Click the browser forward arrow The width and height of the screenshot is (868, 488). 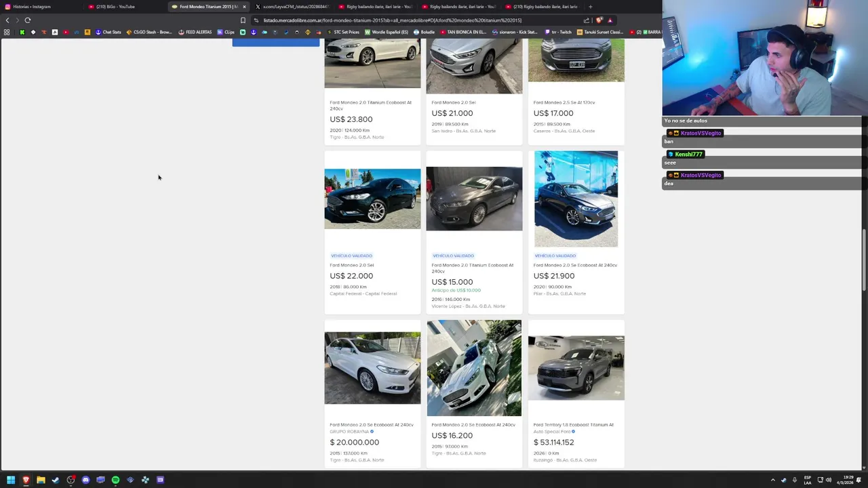[17, 20]
